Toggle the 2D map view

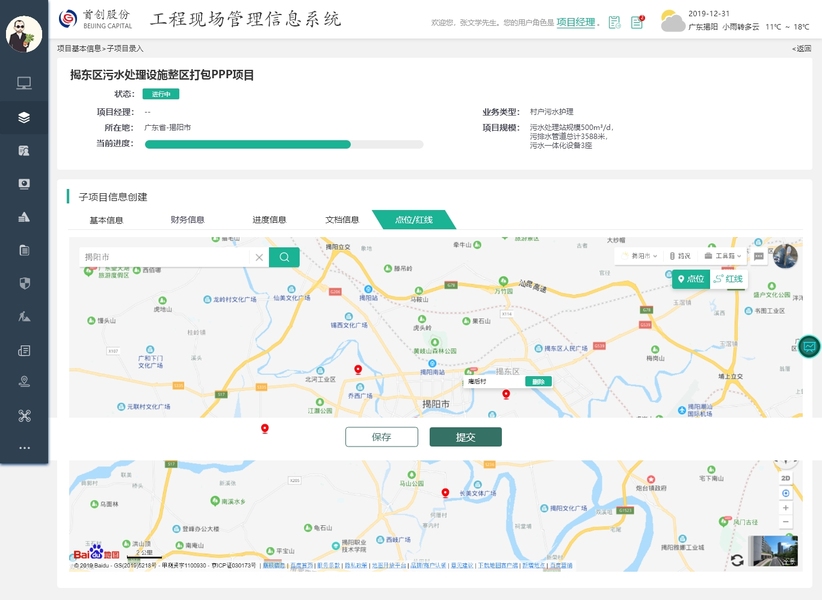tap(785, 478)
